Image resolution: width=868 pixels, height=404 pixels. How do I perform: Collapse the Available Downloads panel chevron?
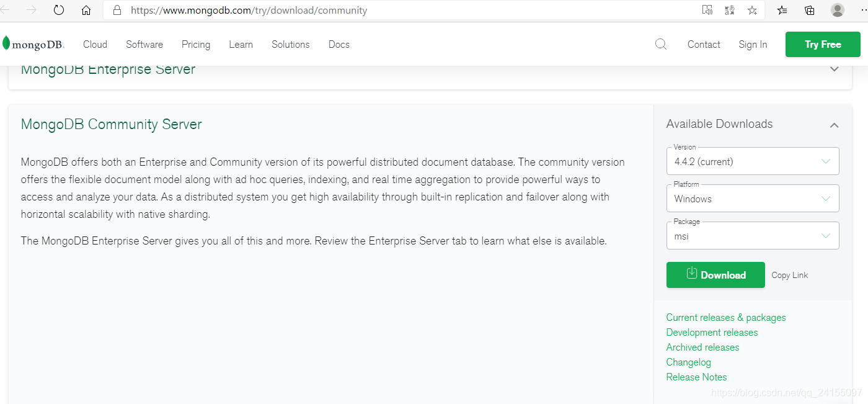(835, 125)
